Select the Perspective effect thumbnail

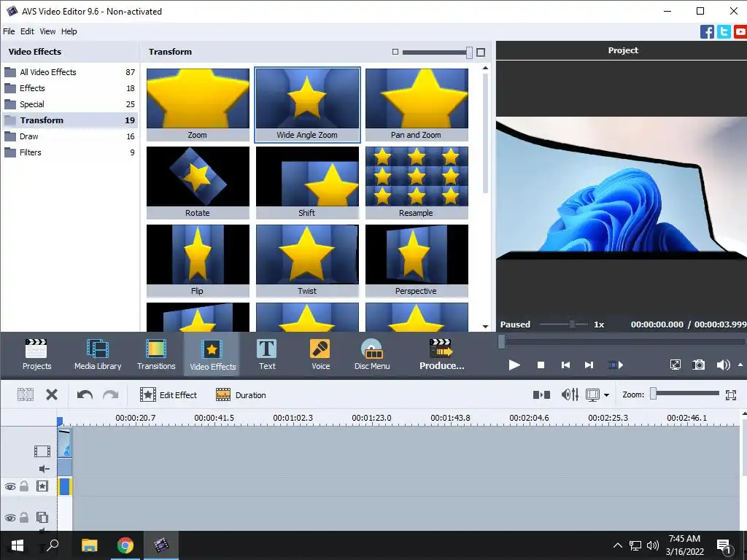point(417,260)
